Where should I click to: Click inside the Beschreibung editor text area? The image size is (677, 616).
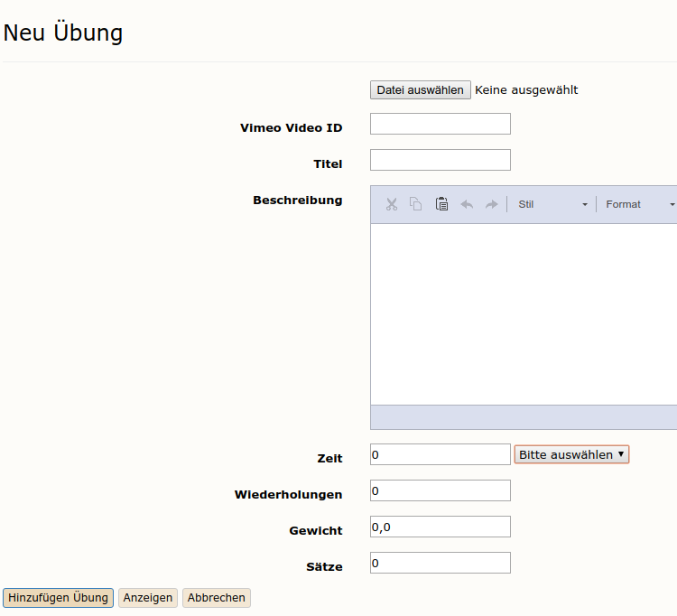click(x=524, y=313)
